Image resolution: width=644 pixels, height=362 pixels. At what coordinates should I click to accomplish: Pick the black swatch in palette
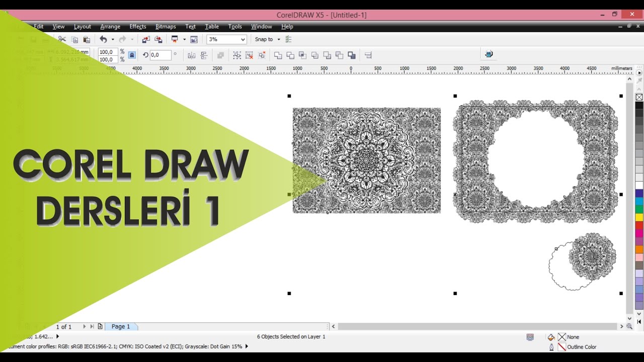pyautogui.click(x=639, y=106)
